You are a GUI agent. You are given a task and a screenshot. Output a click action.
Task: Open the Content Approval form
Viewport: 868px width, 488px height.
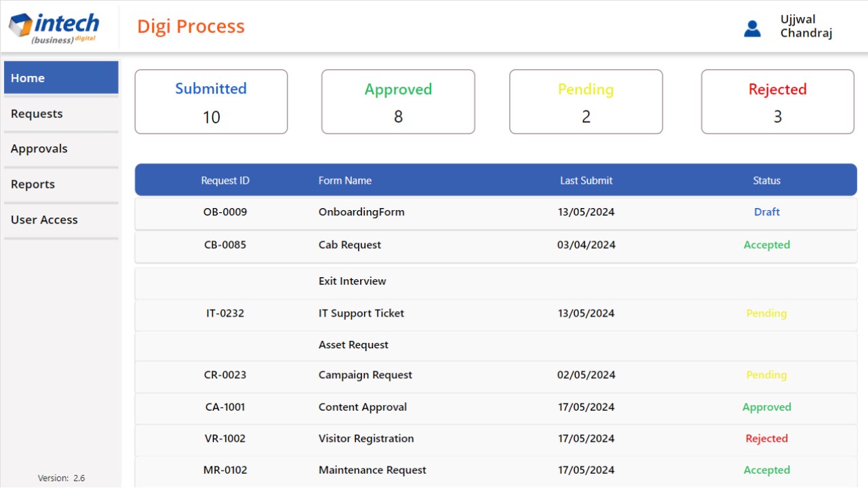tap(363, 407)
